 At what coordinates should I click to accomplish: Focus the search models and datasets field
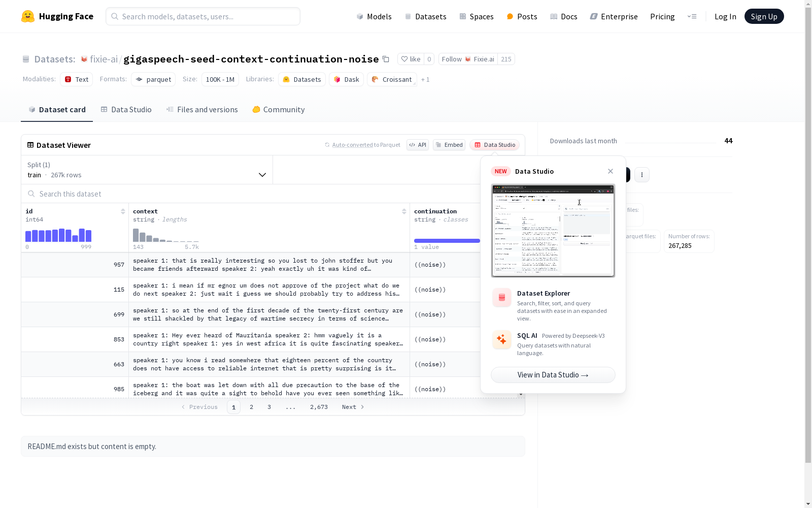pyautogui.click(x=203, y=16)
